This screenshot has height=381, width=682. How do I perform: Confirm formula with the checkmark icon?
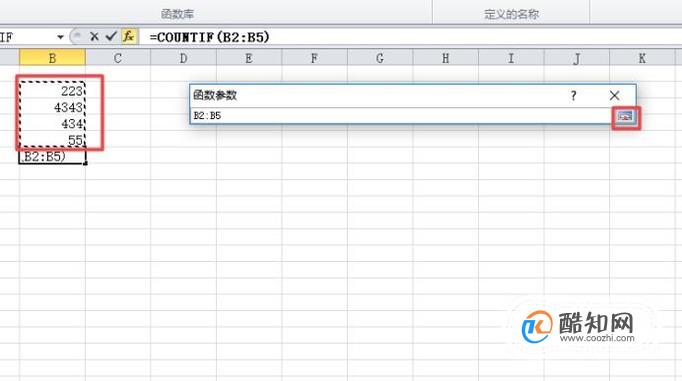pyautogui.click(x=111, y=37)
